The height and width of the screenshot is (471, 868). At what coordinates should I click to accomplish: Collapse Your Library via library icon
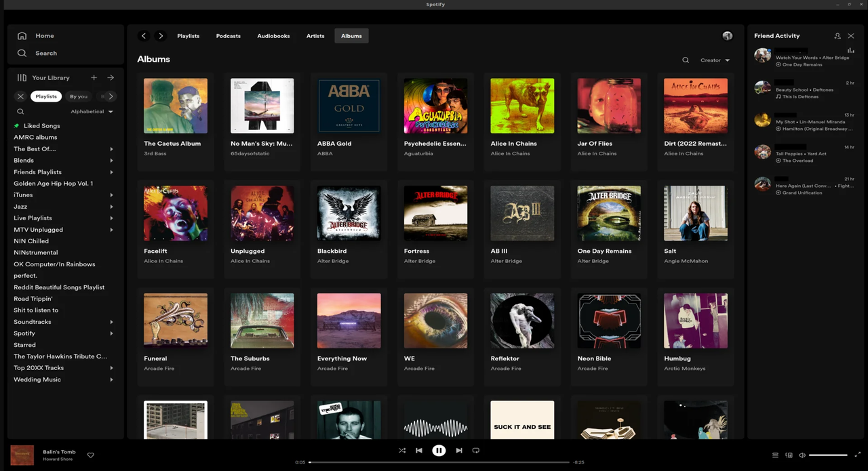(22, 78)
